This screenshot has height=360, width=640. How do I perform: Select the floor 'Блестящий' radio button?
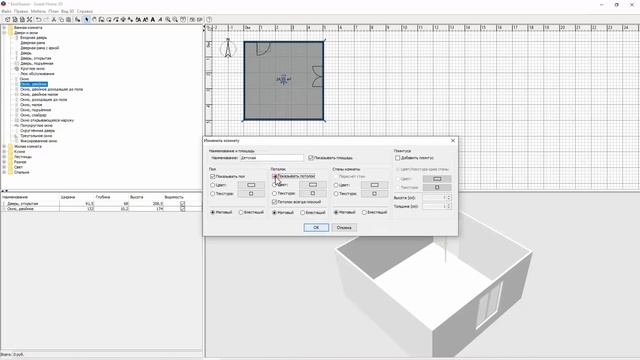point(241,212)
